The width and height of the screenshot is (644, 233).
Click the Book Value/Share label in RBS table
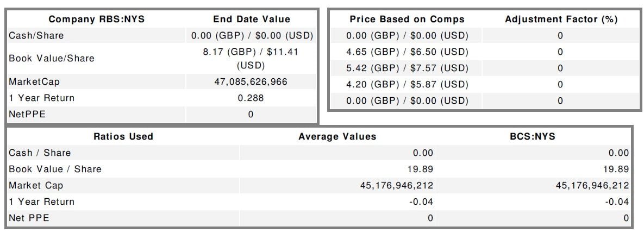(x=52, y=59)
